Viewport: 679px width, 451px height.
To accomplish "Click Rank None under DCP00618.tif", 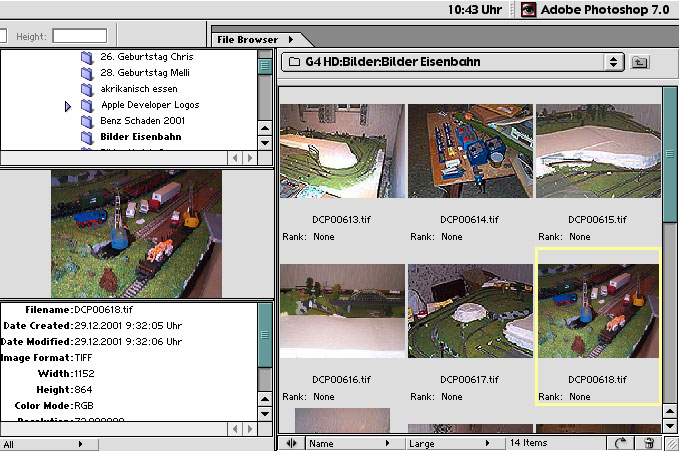I will (564, 397).
